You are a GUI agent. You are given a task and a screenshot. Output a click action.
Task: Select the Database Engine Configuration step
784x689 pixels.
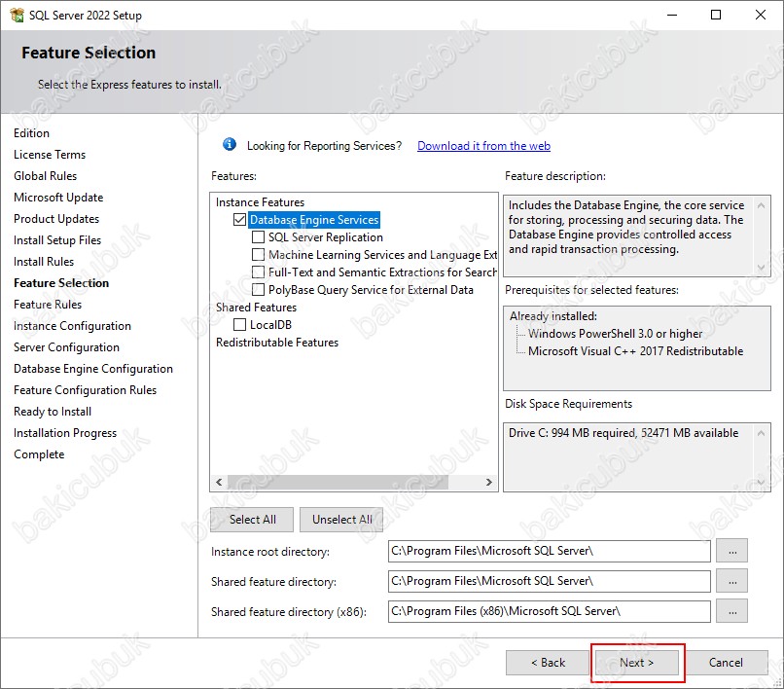tap(93, 369)
